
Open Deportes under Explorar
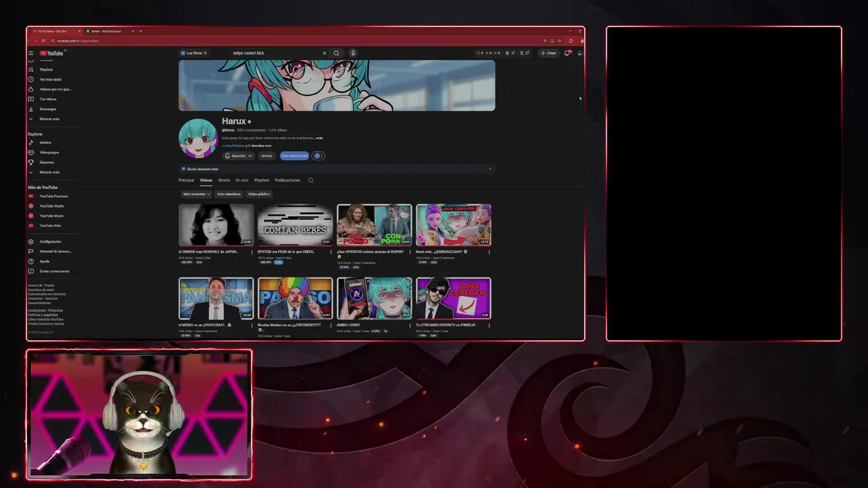pyautogui.click(x=47, y=162)
